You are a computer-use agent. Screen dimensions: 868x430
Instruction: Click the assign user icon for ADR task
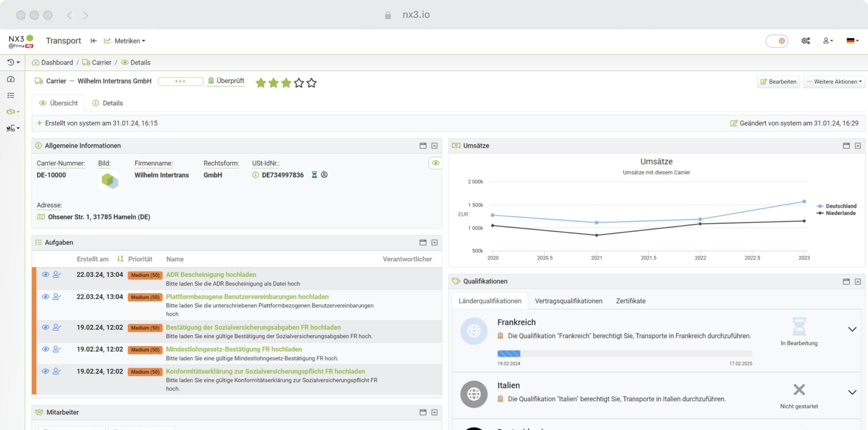point(56,275)
